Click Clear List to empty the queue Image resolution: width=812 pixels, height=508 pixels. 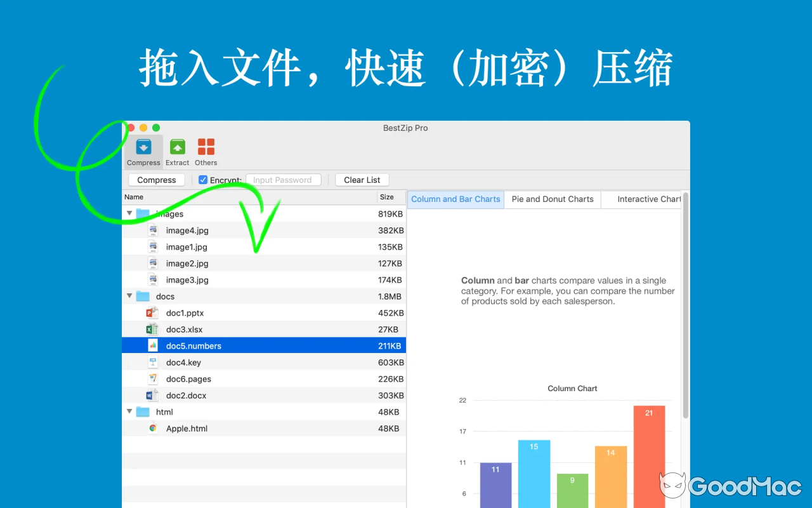(x=362, y=180)
